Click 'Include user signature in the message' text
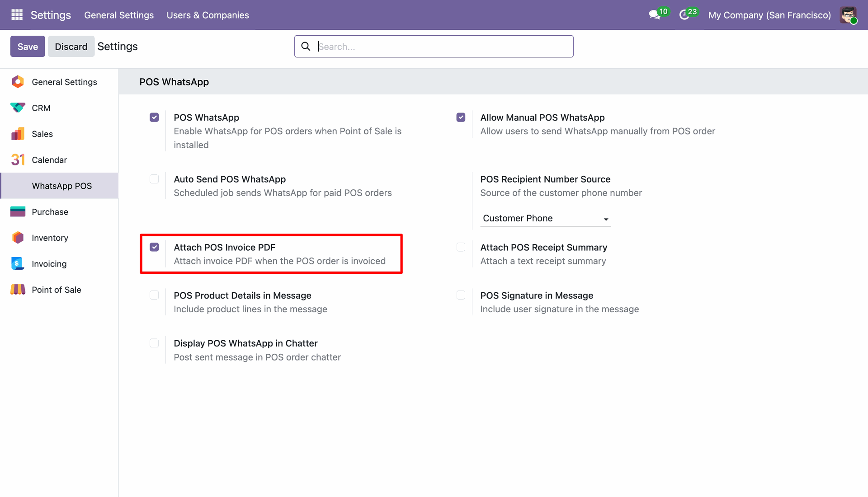The image size is (868, 497). coord(560,309)
